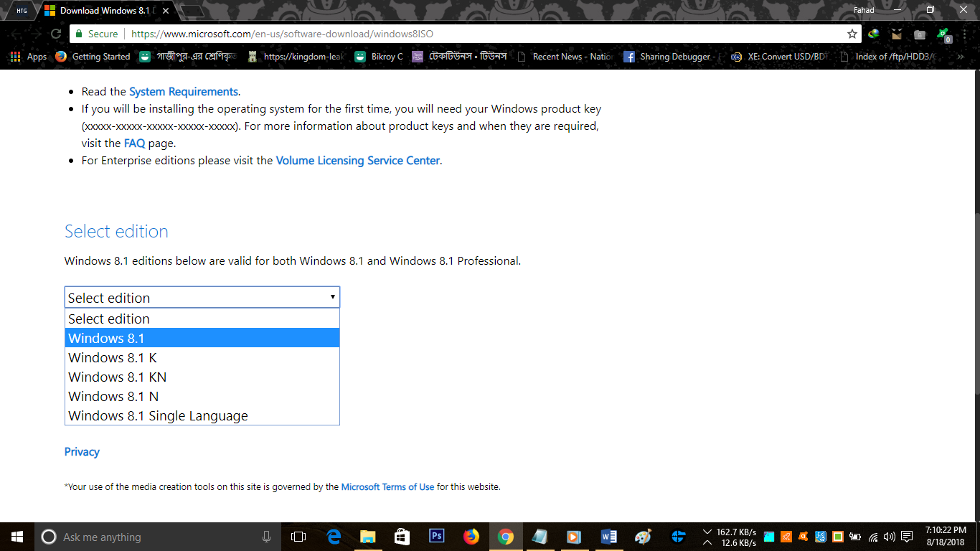
Task: Open the purple Techtunes bookmark
Action: pyautogui.click(x=460, y=57)
